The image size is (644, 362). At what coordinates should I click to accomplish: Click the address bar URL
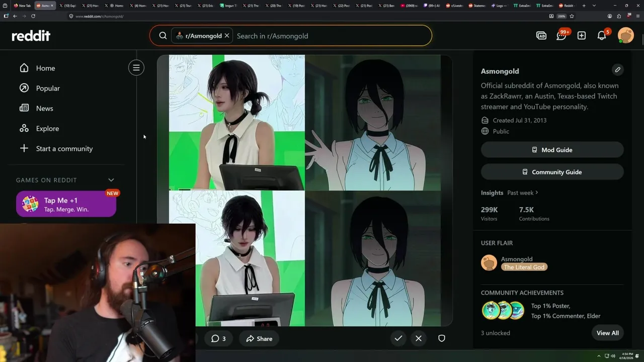99,16
